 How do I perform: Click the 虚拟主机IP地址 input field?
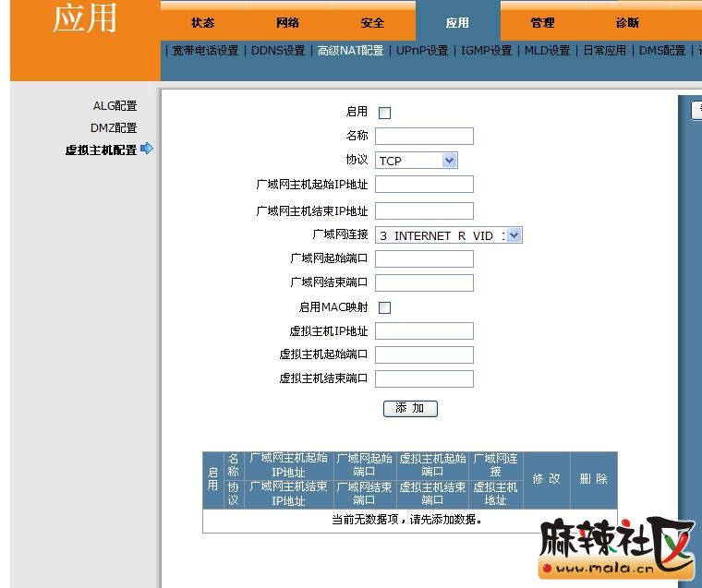click(424, 331)
